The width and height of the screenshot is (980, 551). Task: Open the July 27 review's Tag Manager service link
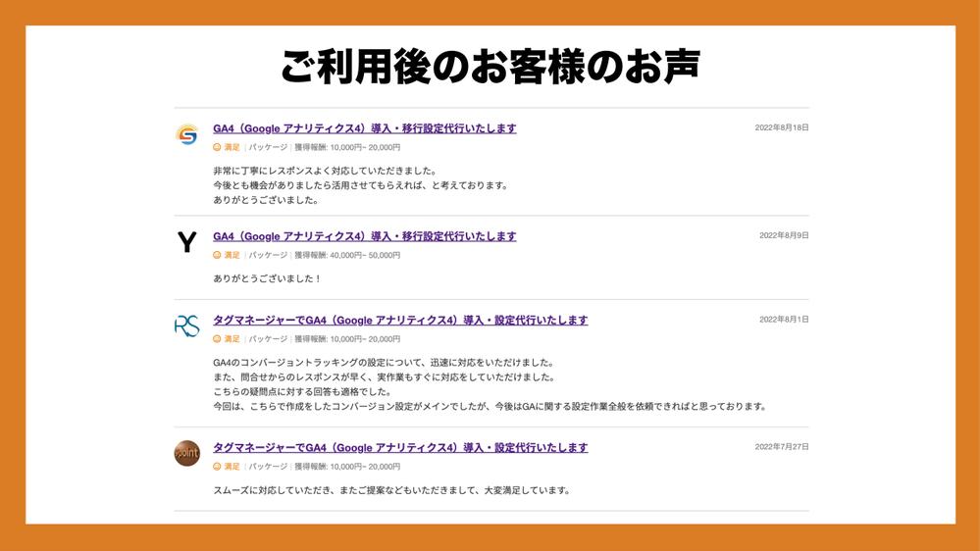(x=400, y=448)
